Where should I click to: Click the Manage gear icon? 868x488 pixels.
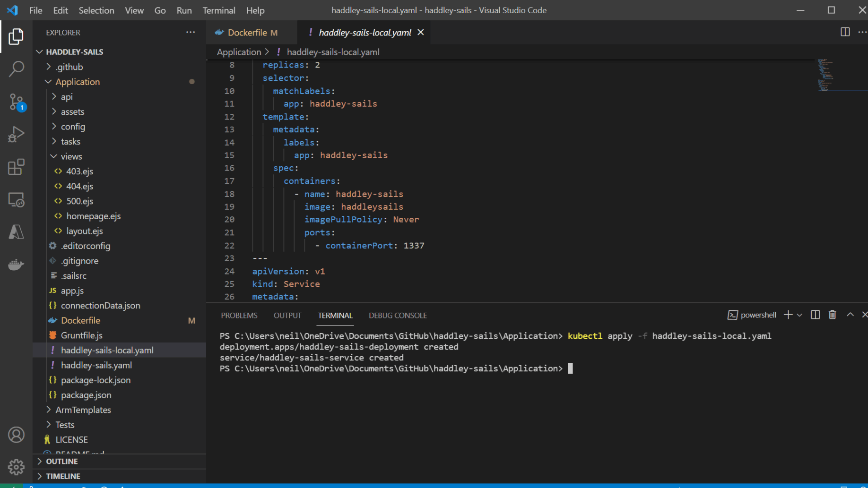pos(16,467)
